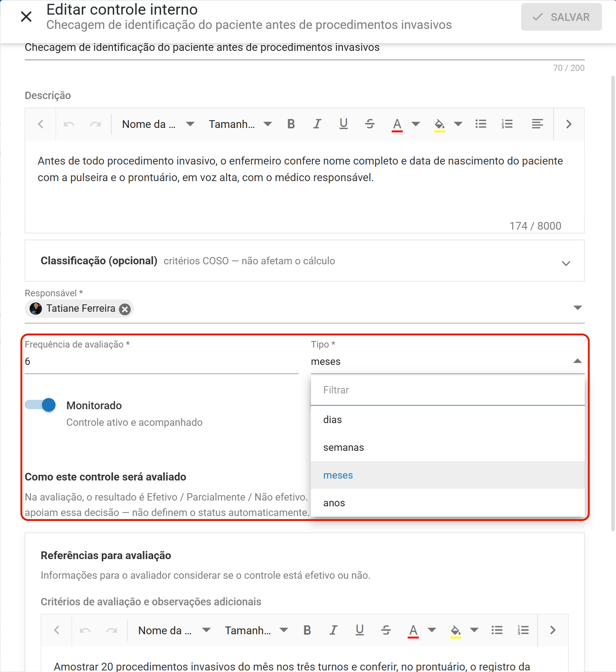This screenshot has height=672, width=616.
Task: Open highlight color dropdown arrow in Descrição toolbar
Action: click(x=458, y=124)
